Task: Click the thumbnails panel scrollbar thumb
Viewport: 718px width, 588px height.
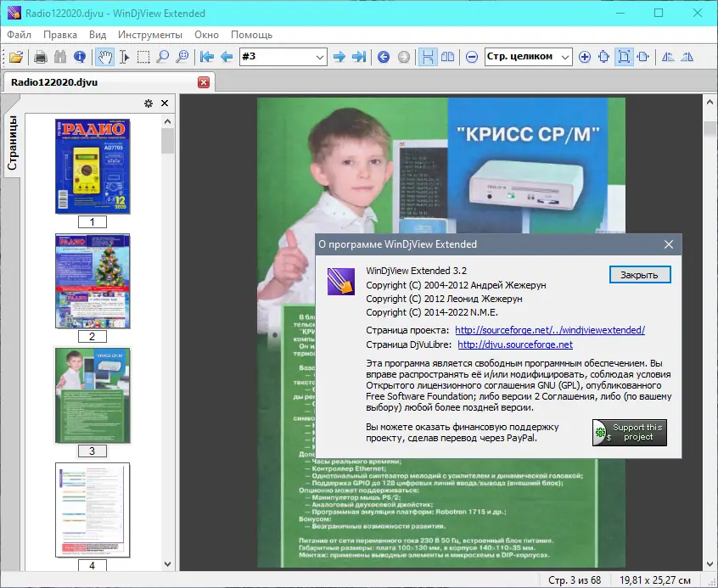Action: (x=167, y=141)
